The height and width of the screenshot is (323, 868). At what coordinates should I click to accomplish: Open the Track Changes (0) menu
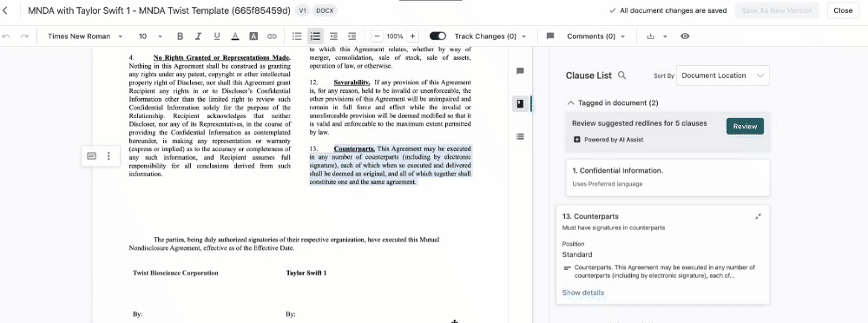(490, 36)
